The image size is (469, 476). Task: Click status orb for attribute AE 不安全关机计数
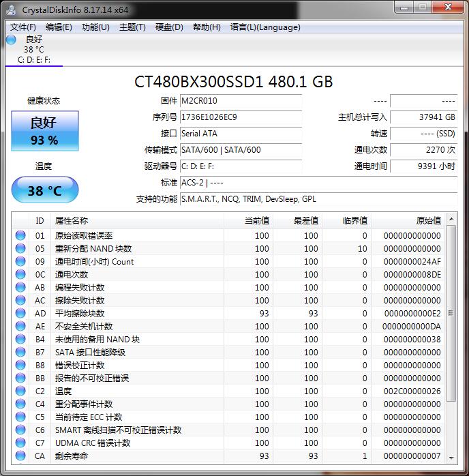click(20, 326)
